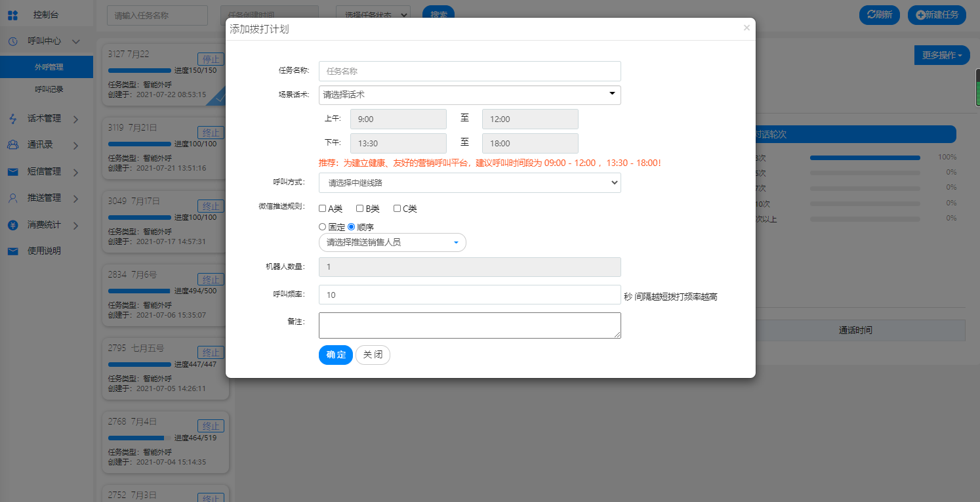Click the 使用说明 envelope icon
Viewport: 980px width, 502px height.
coord(12,251)
